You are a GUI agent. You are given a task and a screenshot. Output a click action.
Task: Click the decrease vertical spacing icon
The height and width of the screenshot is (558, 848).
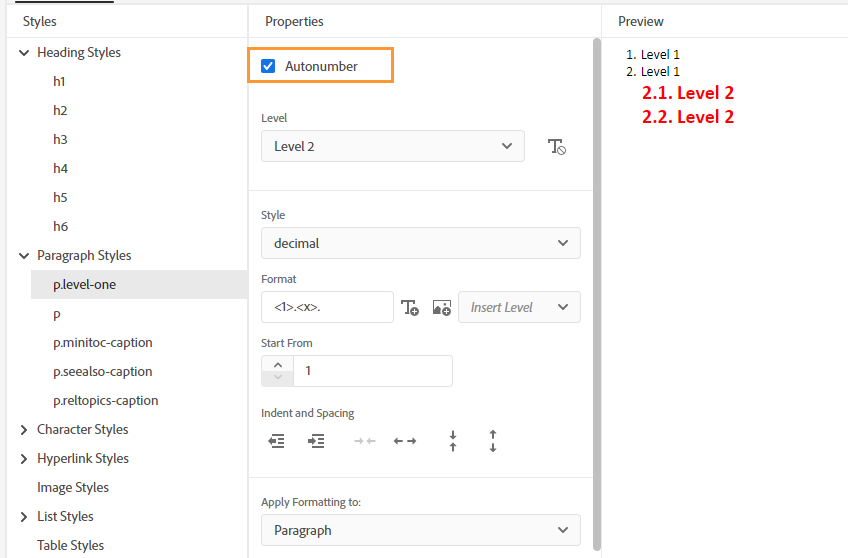(x=453, y=441)
